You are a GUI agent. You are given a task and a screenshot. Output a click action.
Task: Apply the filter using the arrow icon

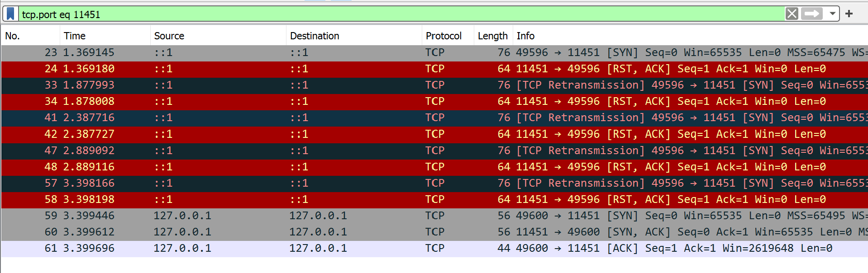coord(812,14)
